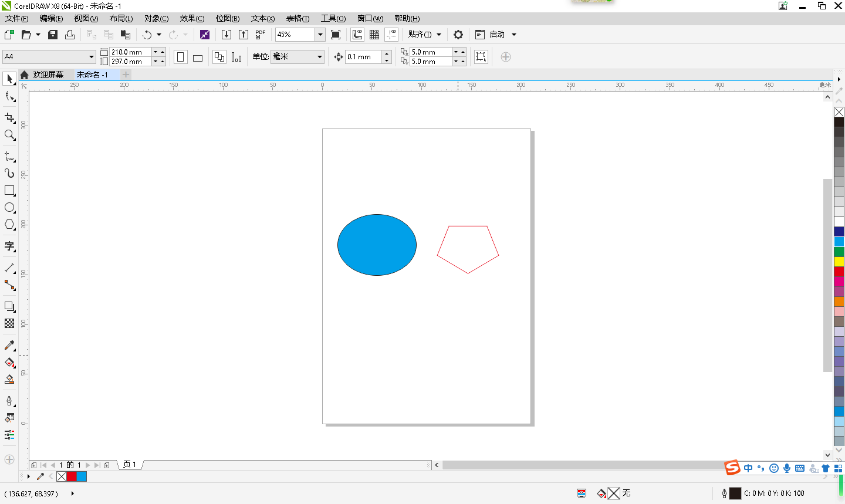Click the Publish to PDF icon
The width and height of the screenshot is (845, 504).
point(261,35)
